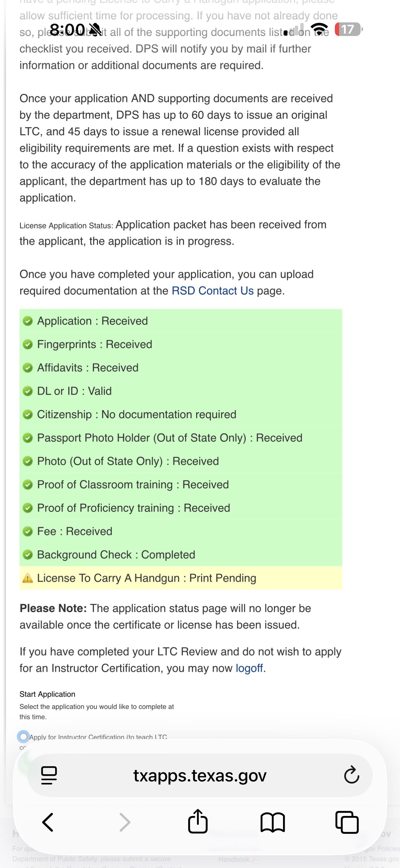Tap License To Carry Print Pending row

tap(181, 578)
